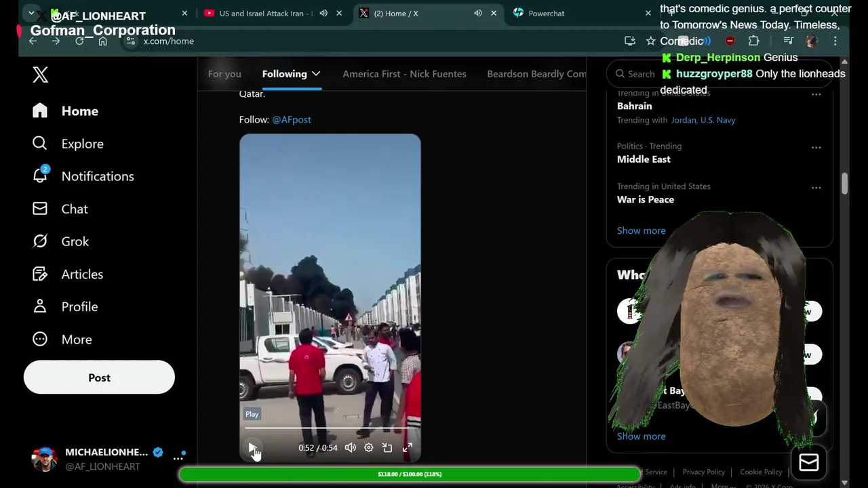The width and height of the screenshot is (868, 488).
Task: Click the Post button
Action: tap(99, 378)
